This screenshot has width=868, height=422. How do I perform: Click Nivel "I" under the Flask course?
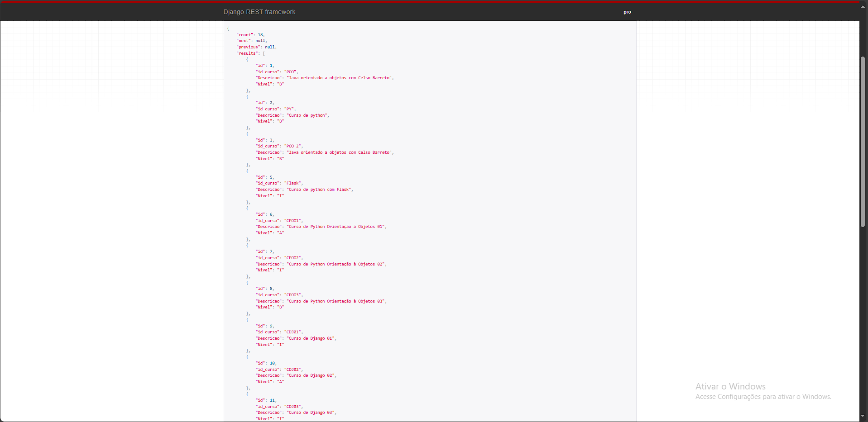pos(280,196)
